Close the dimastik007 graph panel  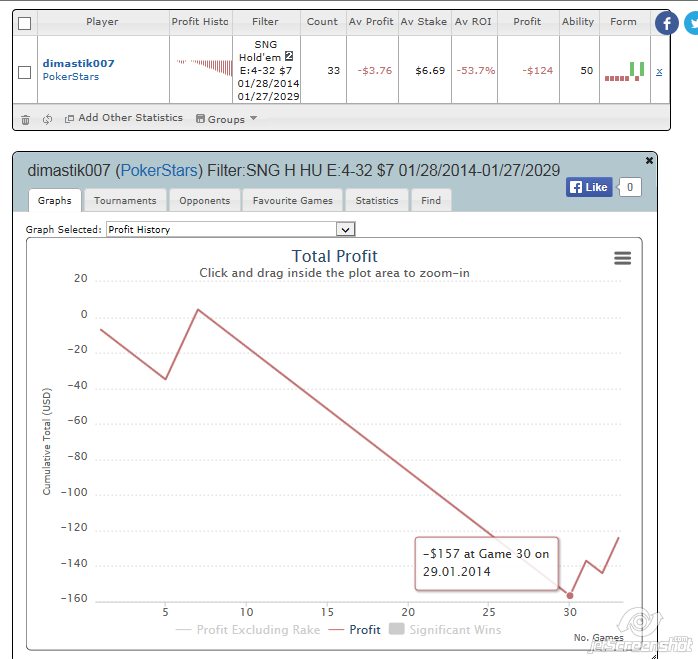pyautogui.click(x=649, y=160)
